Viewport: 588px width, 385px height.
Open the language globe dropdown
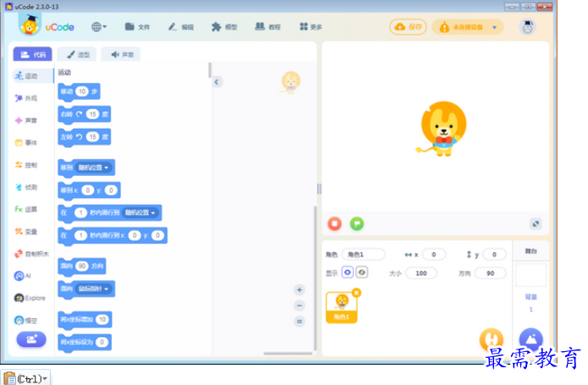coord(99,27)
